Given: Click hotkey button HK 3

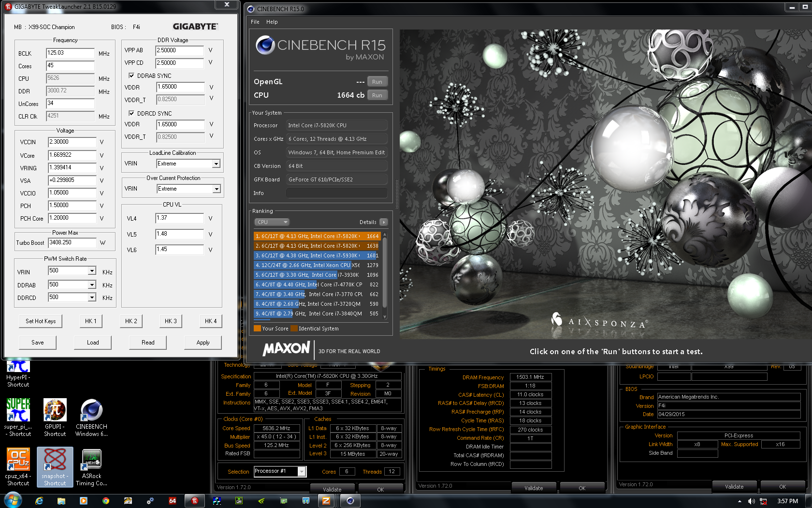Looking at the screenshot, I should 171,321.
